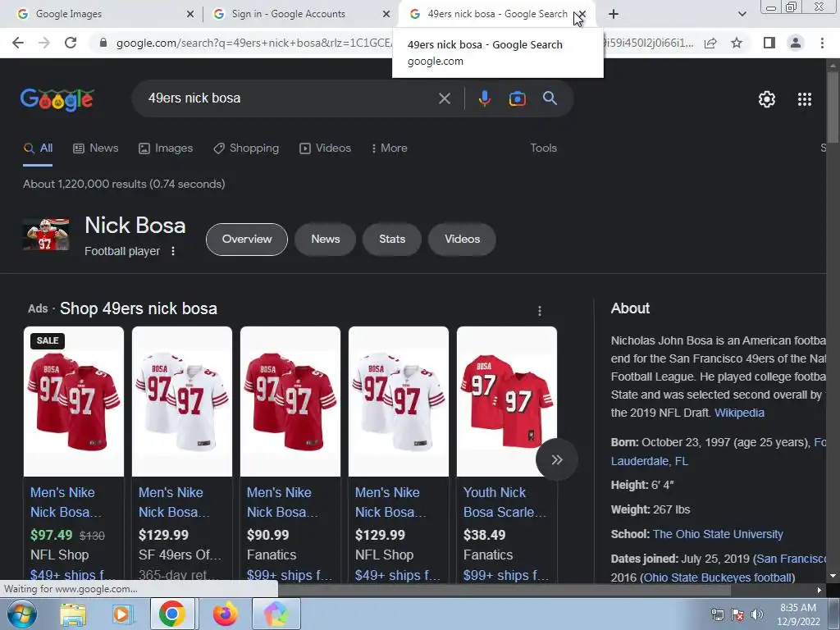This screenshot has height=630, width=840.
Task: Click the magnifier search button
Action: pos(550,98)
